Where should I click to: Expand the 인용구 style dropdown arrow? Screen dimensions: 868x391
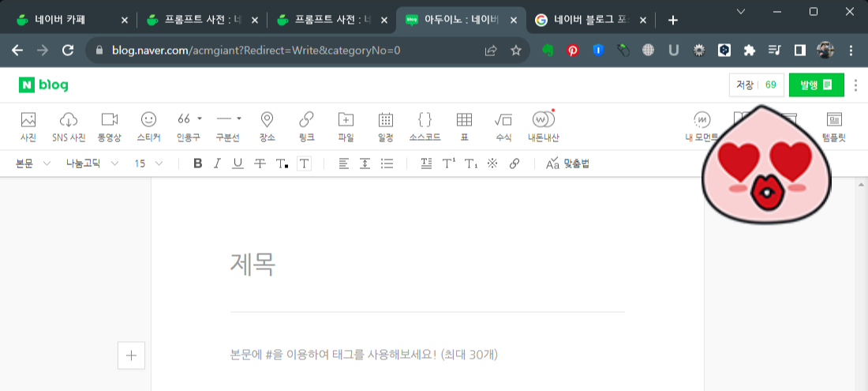[200, 118]
